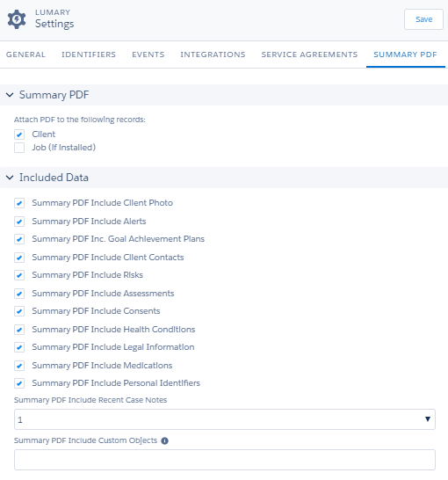Toggle Summary PDF Include Client Photo
448x480 pixels.
pos(19,203)
